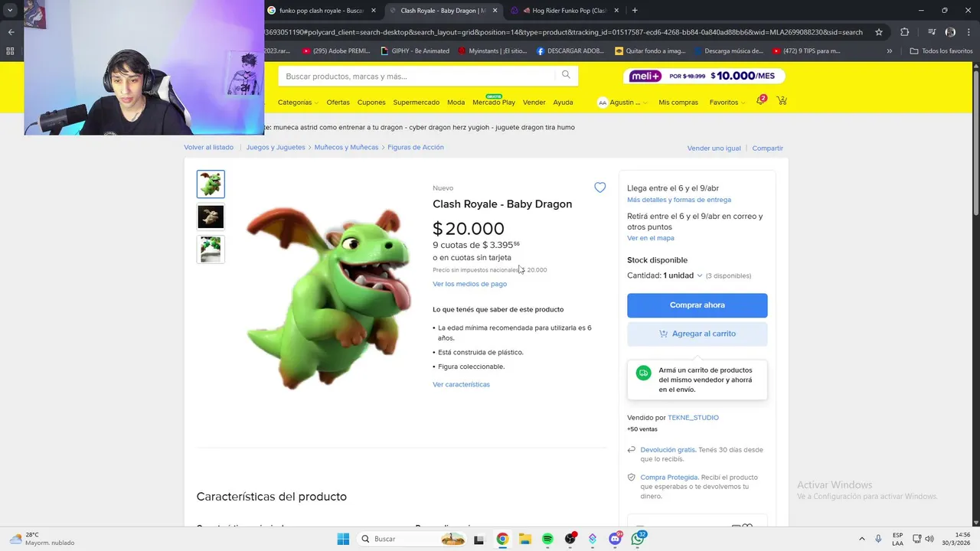
Task: Select second dark product thumbnail
Action: click(211, 217)
